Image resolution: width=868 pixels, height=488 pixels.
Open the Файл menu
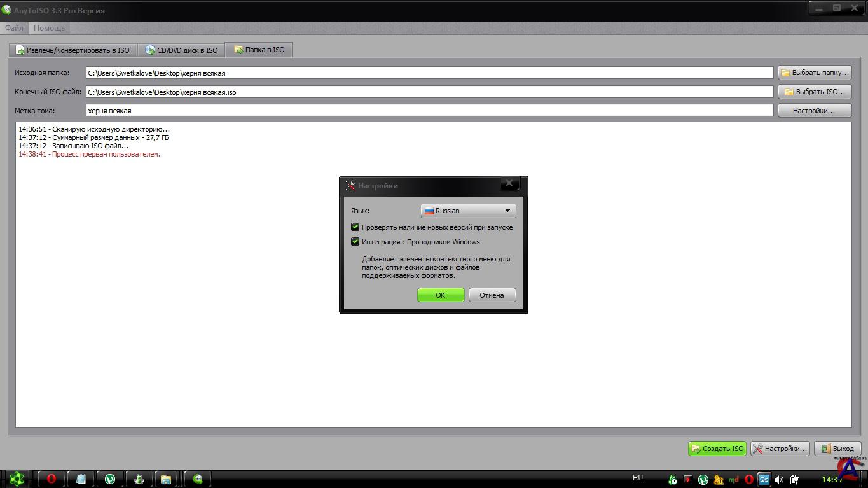14,28
